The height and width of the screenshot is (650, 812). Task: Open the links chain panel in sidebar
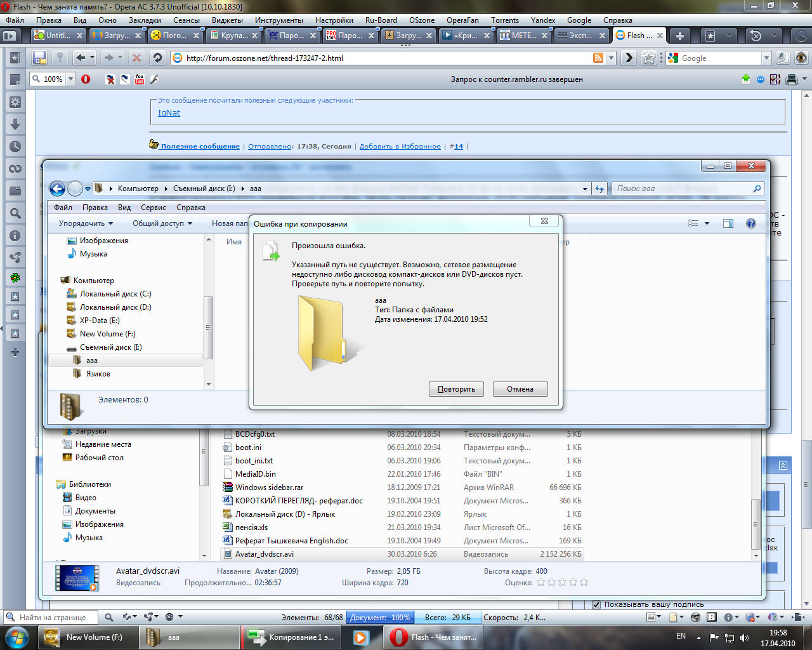coord(15,168)
